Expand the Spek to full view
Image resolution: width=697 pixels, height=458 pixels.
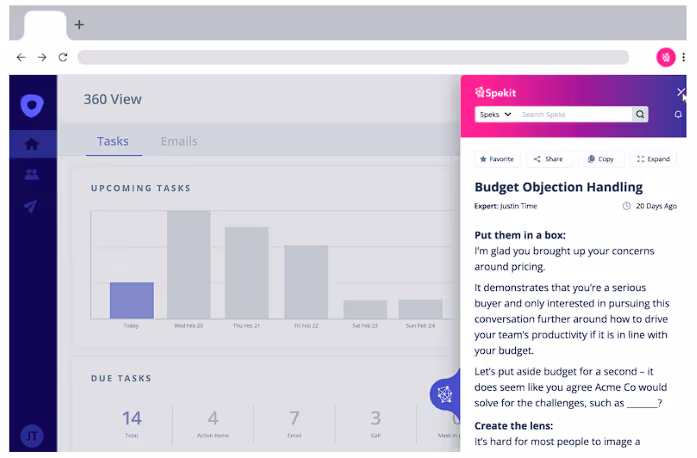click(653, 159)
